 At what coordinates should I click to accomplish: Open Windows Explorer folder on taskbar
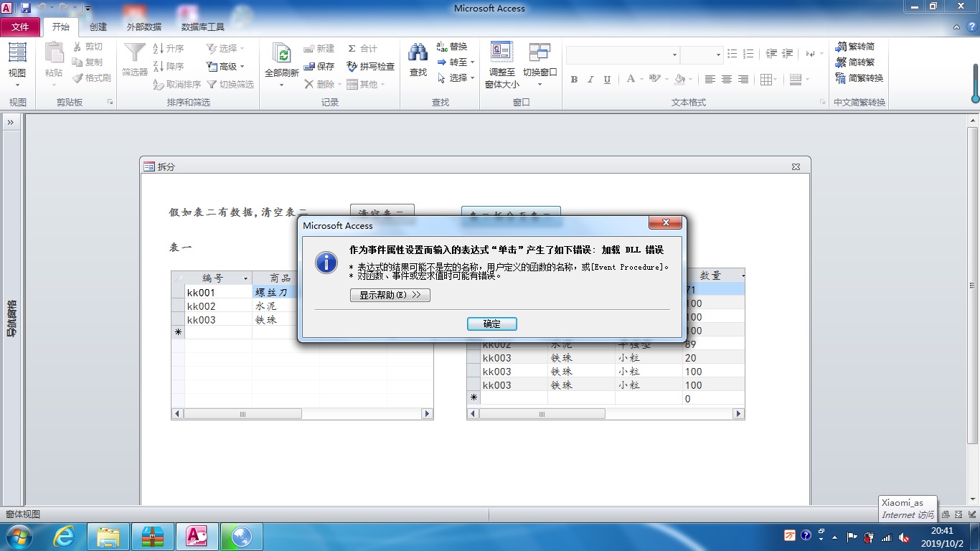point(108,536)
